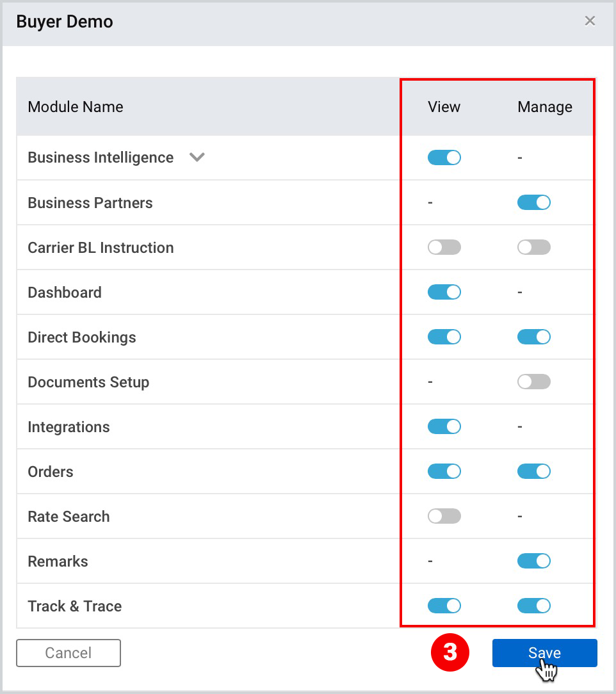This screenshot has width=616, height=694.
Task: Toggle Dashboard View permission off
Action: point(444,292)
